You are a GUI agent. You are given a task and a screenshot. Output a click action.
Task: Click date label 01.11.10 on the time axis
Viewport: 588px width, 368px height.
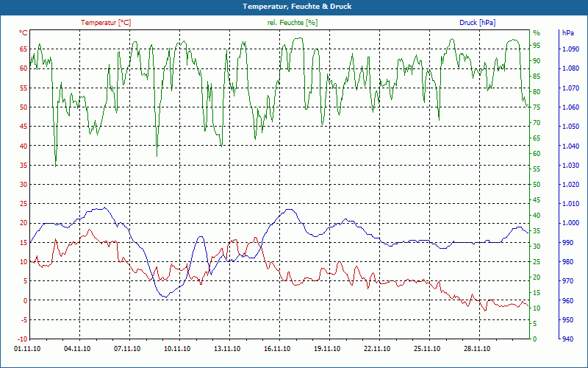[27, 349]
